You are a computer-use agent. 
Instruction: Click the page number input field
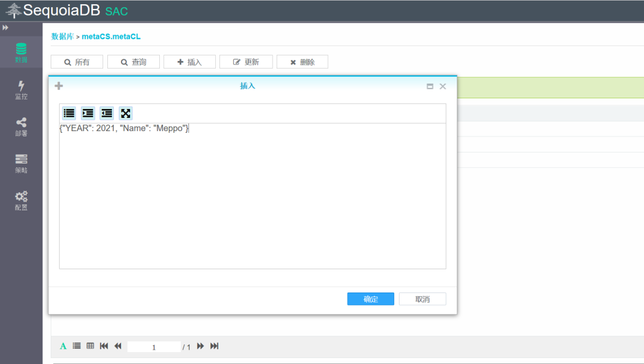click(154, 347)
